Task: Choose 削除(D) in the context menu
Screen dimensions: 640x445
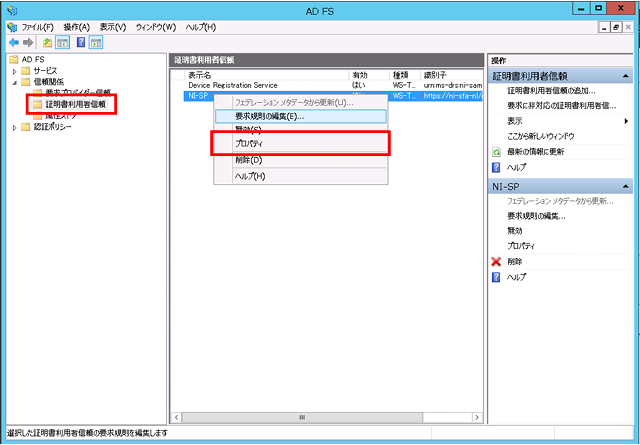Action: click(301, 160)
